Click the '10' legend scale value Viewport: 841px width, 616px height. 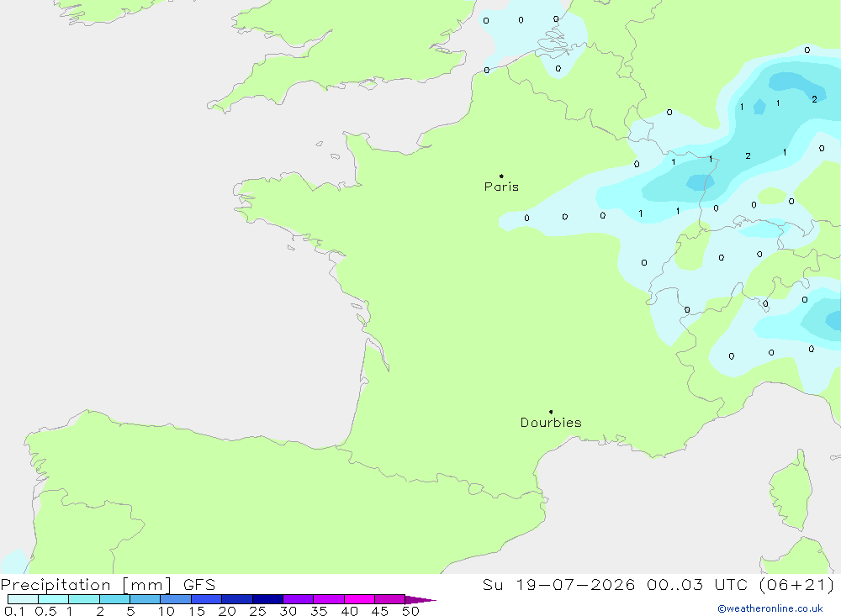pyautogui.click(x=167, y=611)
